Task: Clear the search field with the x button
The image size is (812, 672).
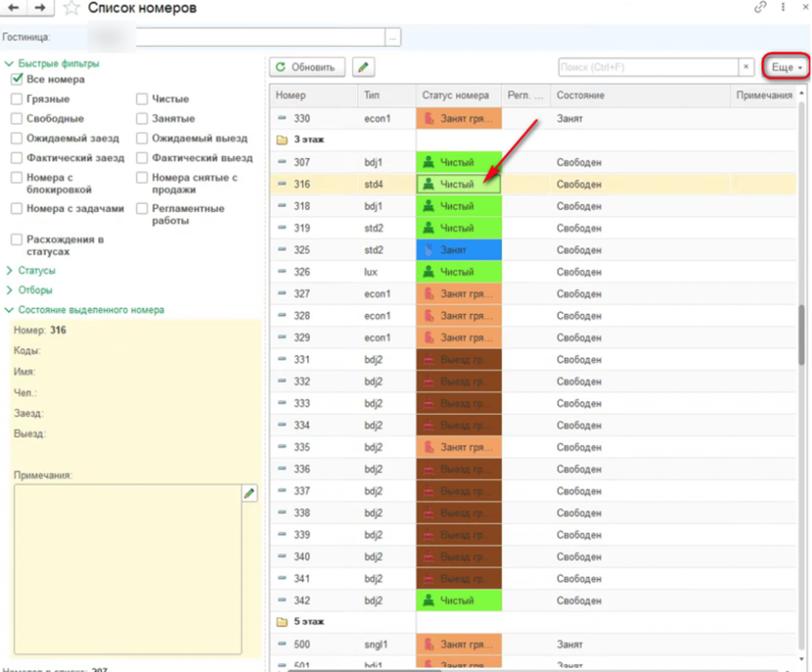Action: coord(745,67)
